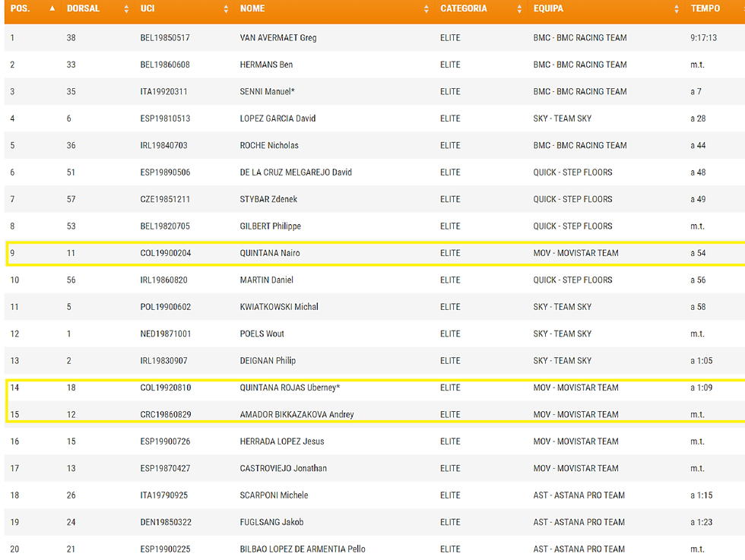Click time gap a 1:23

tap(701, 522)
